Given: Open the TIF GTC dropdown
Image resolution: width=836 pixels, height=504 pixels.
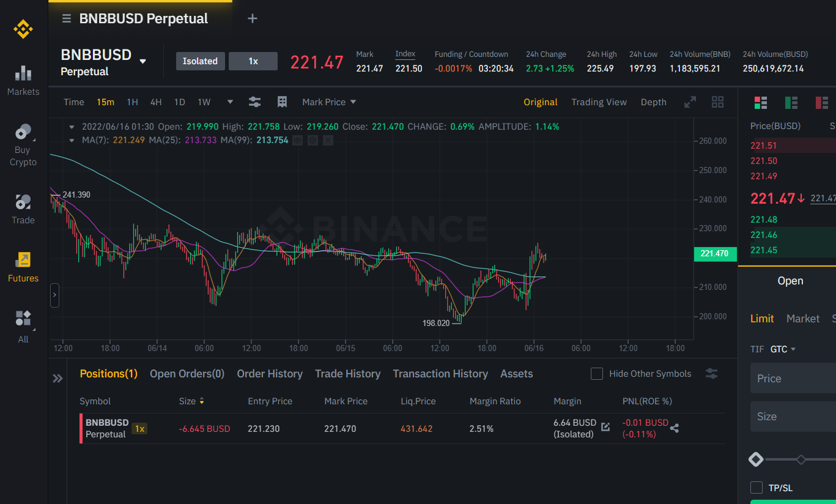Looking at the screenshot, I should click(783, 349).
